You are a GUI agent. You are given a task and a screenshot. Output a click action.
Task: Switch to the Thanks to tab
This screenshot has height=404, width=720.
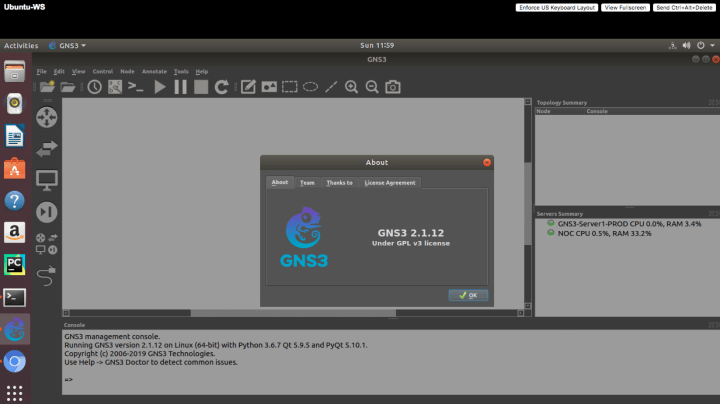click(x=339, y=183)
